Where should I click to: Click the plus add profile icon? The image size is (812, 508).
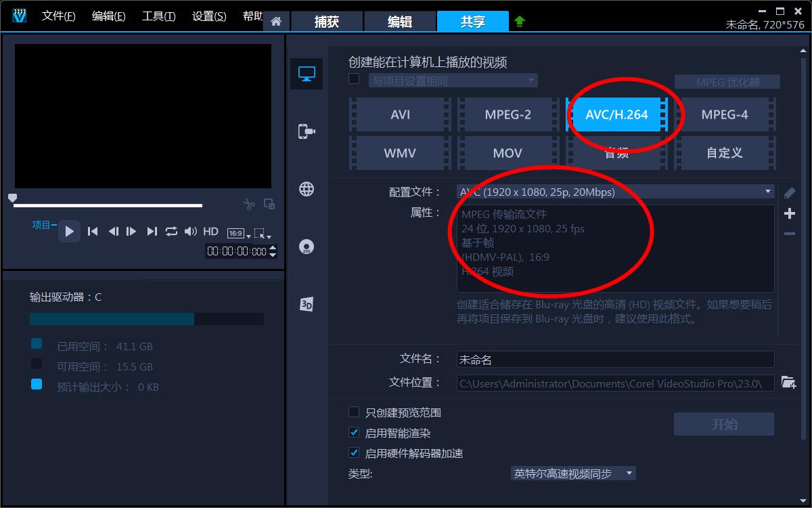point(789,213)
